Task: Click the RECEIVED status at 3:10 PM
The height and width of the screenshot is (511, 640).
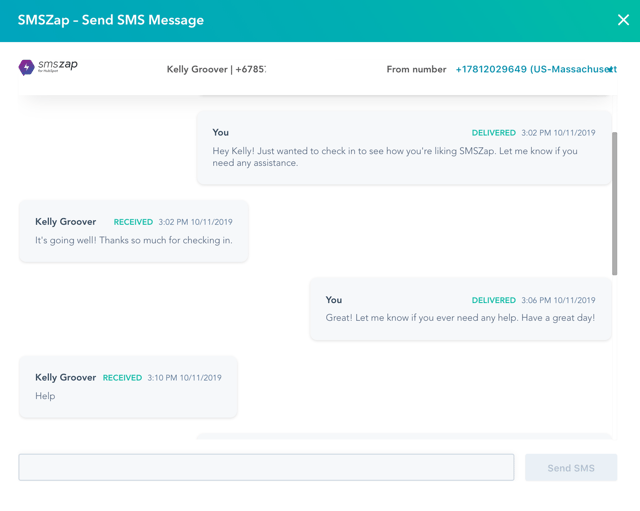Action: click(x=122, y=378)
